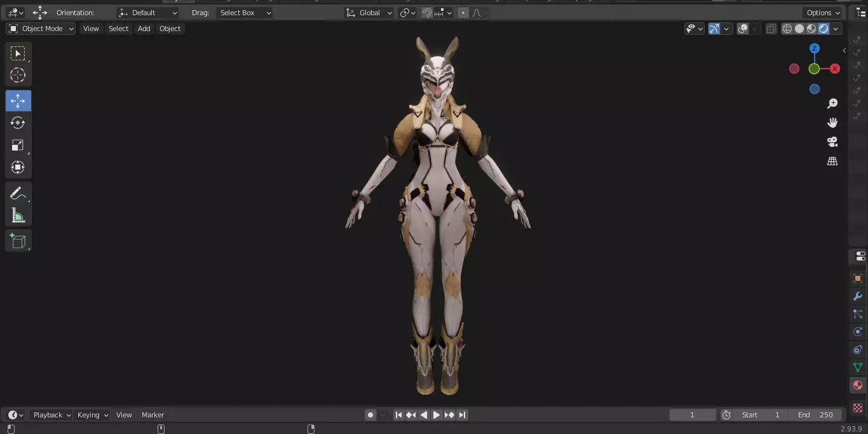Select the Annotate pencil tool
Viewport: 868px width, 434px height.
click(18, 193)
